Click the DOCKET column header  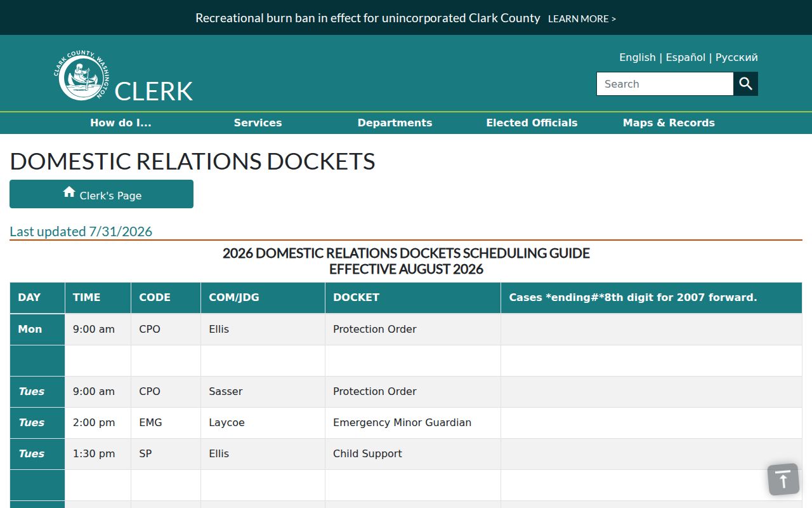coord(413,298)
